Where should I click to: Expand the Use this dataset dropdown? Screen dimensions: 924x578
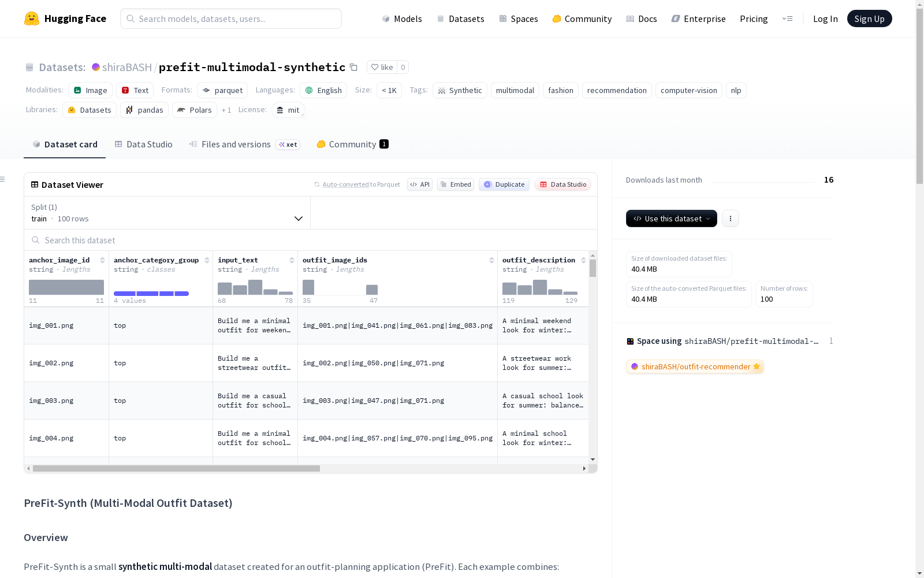(x=672, y=218)
